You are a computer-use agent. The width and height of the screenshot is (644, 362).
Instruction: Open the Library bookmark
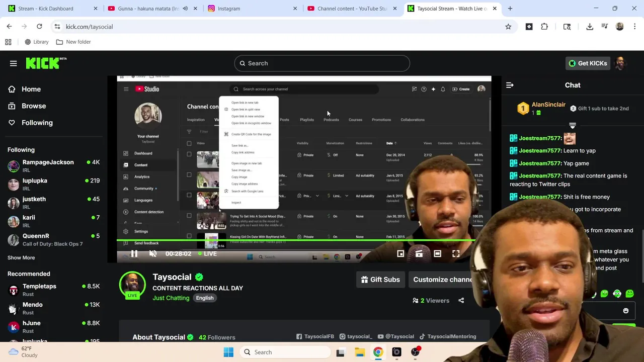pos(37,42)
